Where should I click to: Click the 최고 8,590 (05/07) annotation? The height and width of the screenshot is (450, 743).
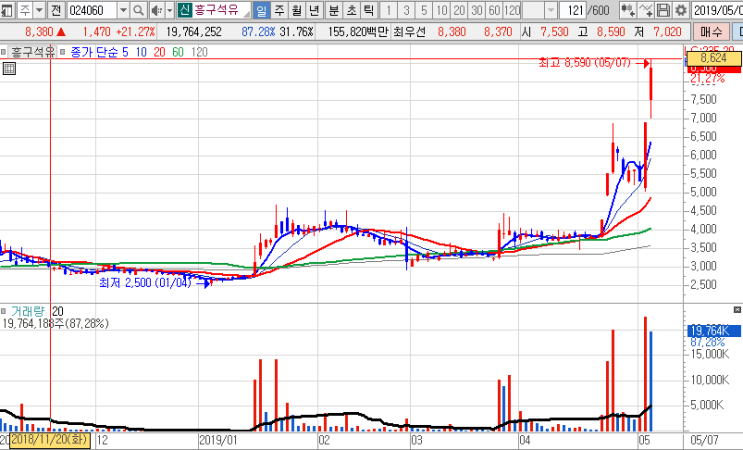585,63
